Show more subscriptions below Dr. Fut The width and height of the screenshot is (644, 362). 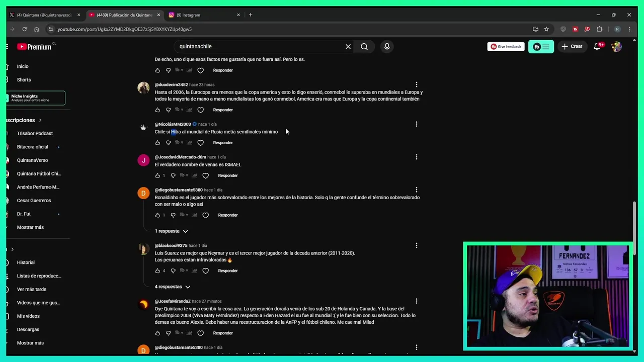pos(30,227)
